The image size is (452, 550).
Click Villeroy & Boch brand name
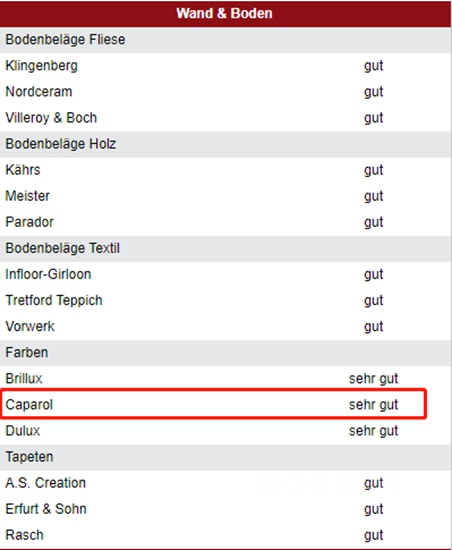click(x=51, y=118)
